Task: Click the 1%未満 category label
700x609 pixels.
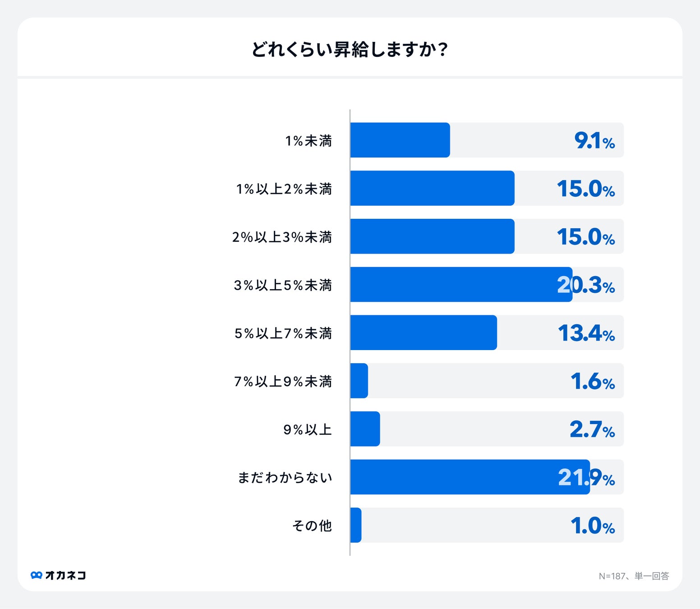Action: coord(309,141)
